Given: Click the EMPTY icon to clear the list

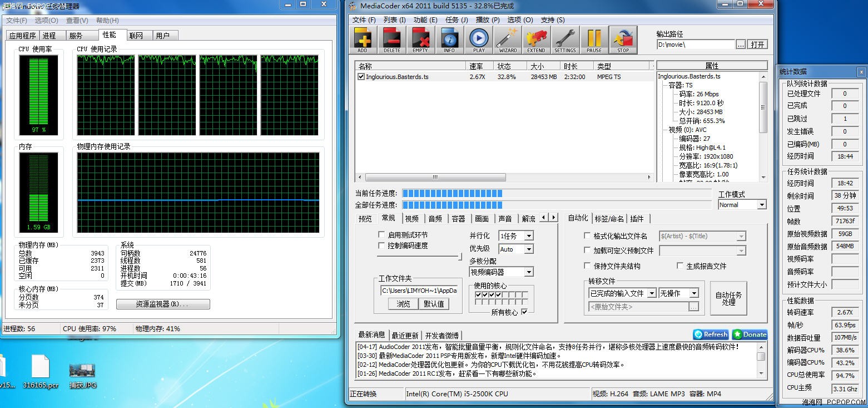Looking at the screenshot, I should click(420, 39).
